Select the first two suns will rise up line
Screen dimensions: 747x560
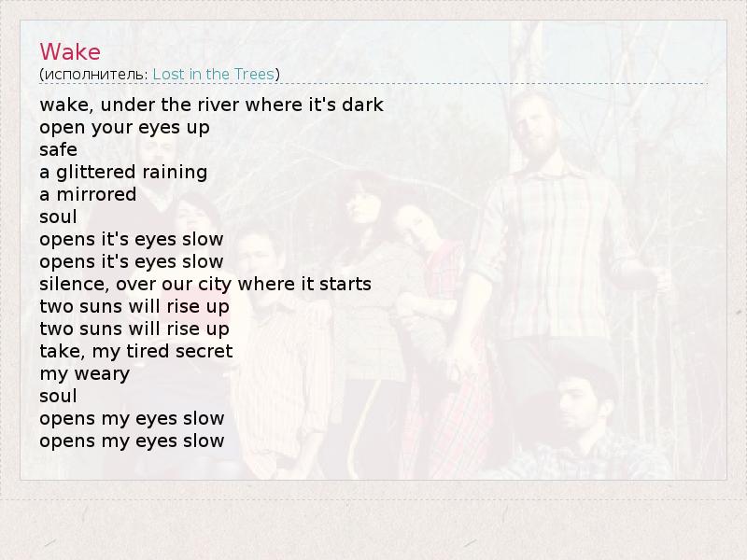pyautogui.click(x=134, y=306)
